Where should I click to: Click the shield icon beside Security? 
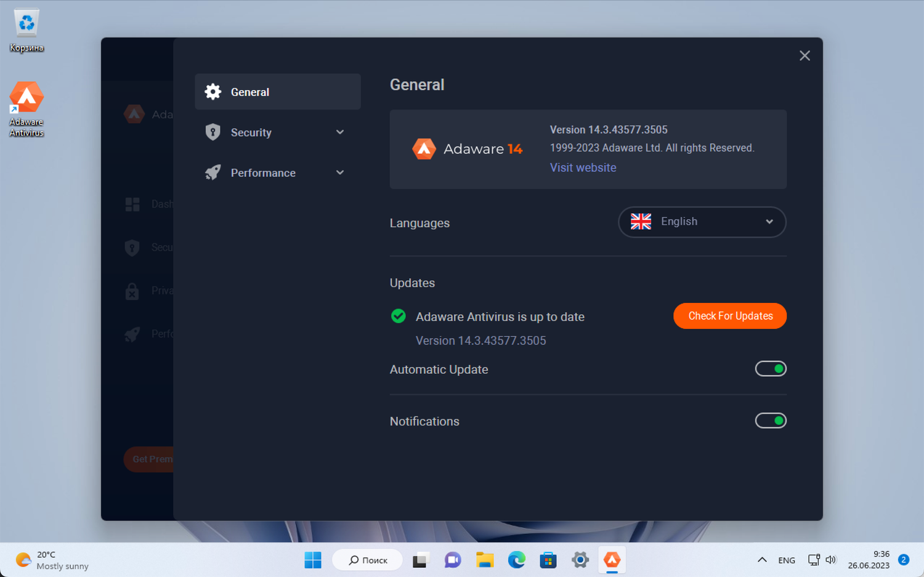(213, 132)
